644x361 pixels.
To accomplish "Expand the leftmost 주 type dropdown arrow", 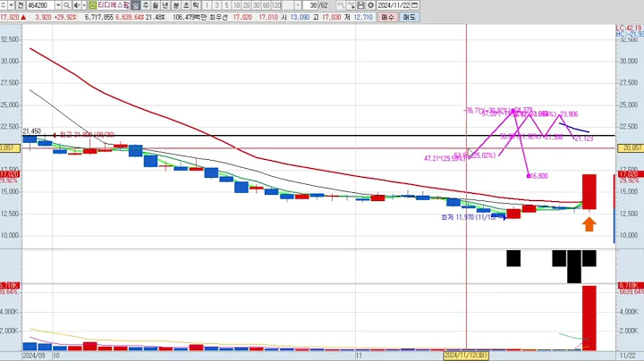I will point(11,5).
